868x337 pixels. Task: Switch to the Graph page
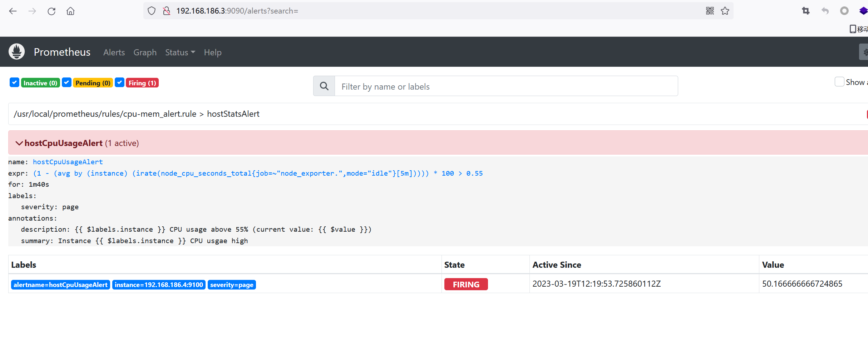[145, 52]
